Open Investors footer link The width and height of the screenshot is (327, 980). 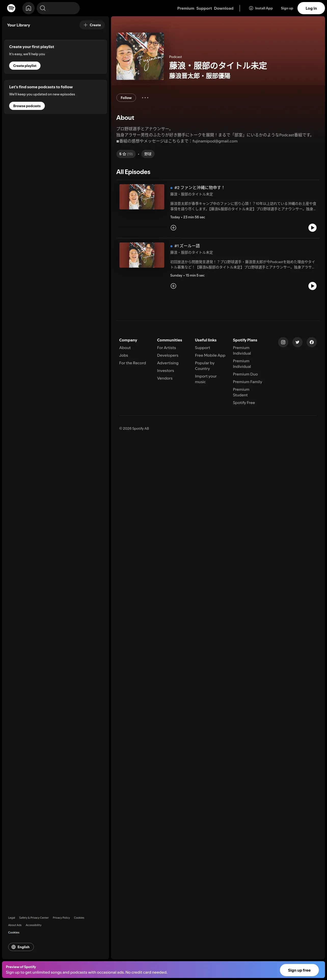click(166, 370)
